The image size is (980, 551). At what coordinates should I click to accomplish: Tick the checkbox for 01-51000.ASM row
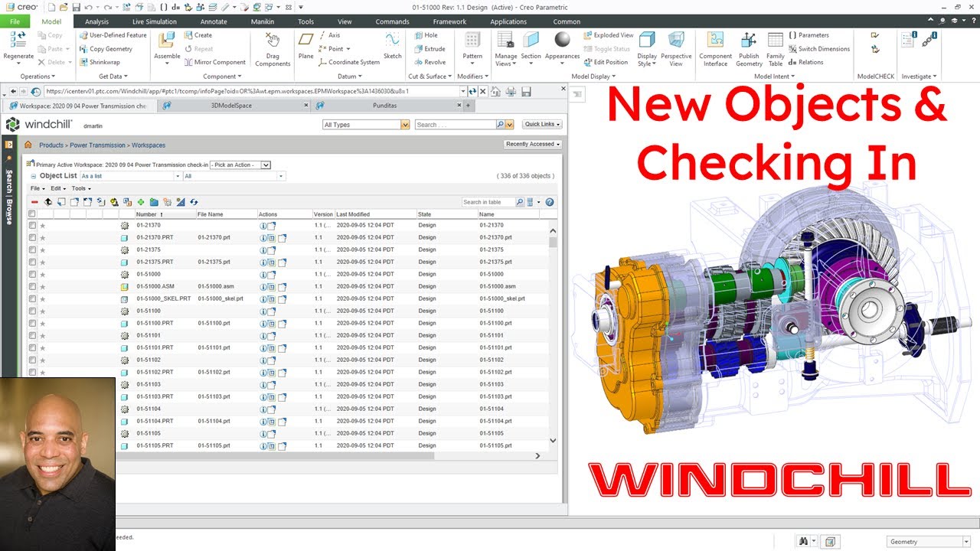32,286
